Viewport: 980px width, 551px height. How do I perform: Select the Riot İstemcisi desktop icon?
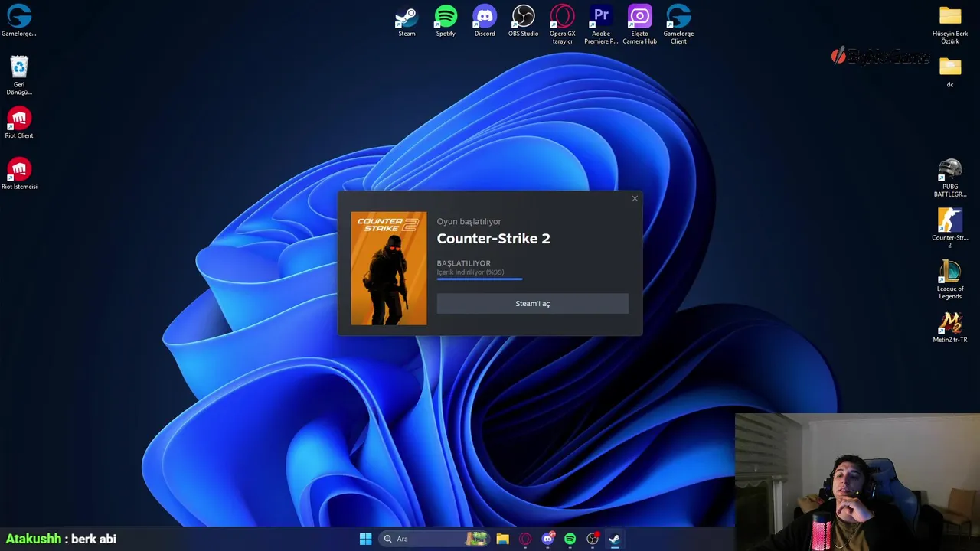[19, 174]
